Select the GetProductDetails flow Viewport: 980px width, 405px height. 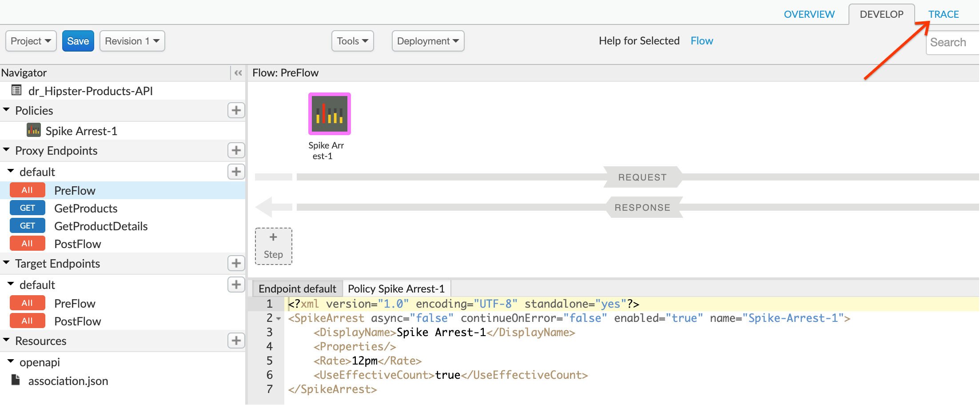click(x=101, y=226)
